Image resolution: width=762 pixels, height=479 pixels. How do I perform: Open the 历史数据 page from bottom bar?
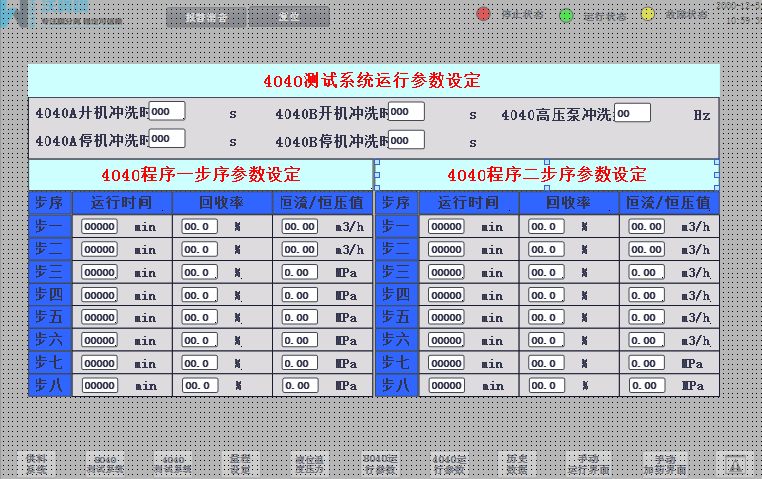pyautogui.click(x=513, y=463)
